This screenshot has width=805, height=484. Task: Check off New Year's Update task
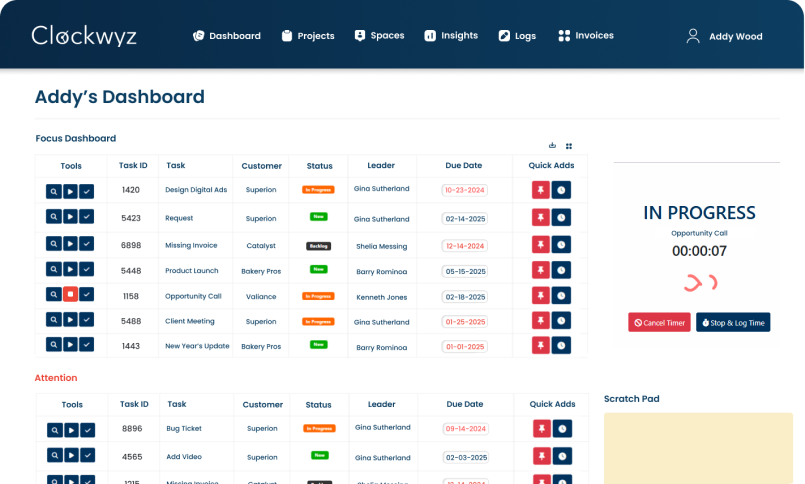(87, 346)
